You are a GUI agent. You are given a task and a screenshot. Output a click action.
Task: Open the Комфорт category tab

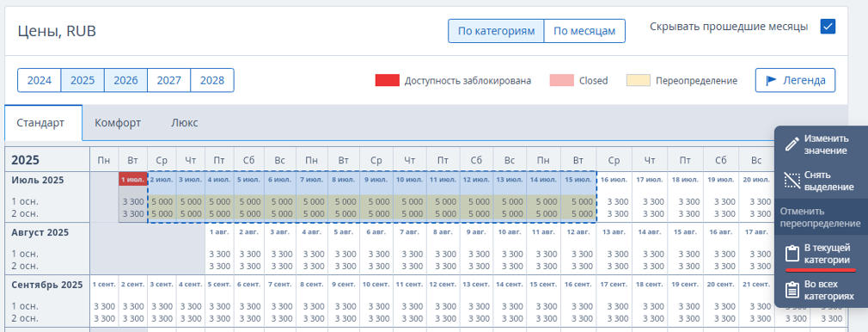pyautogui.click(x=118, y=122)
